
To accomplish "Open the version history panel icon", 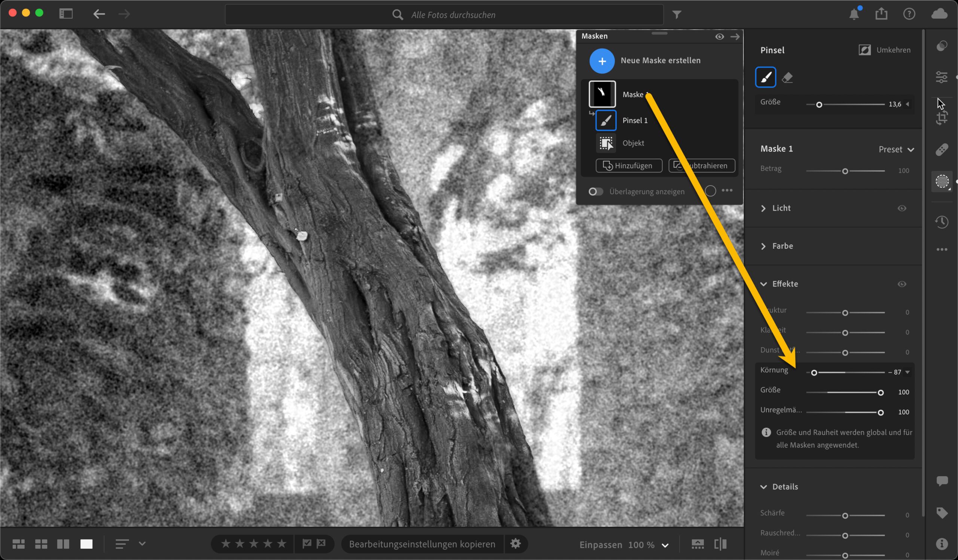I will tap(942, 221).
